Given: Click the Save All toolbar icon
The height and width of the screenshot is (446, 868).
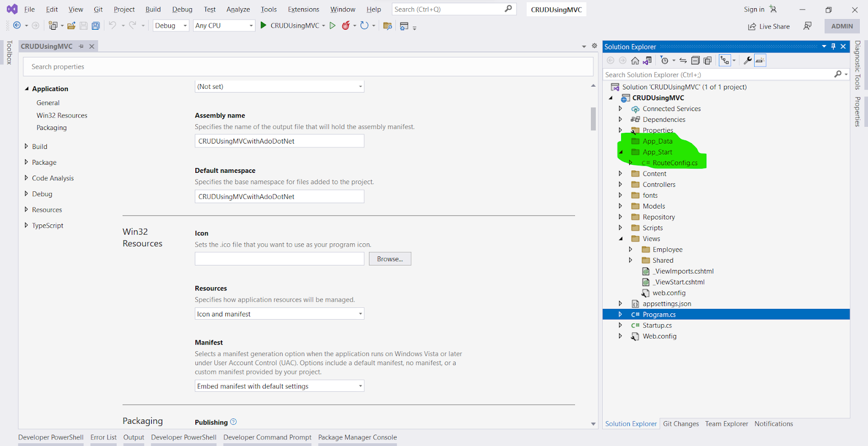Looking at the screenshot, I should 95,25.
